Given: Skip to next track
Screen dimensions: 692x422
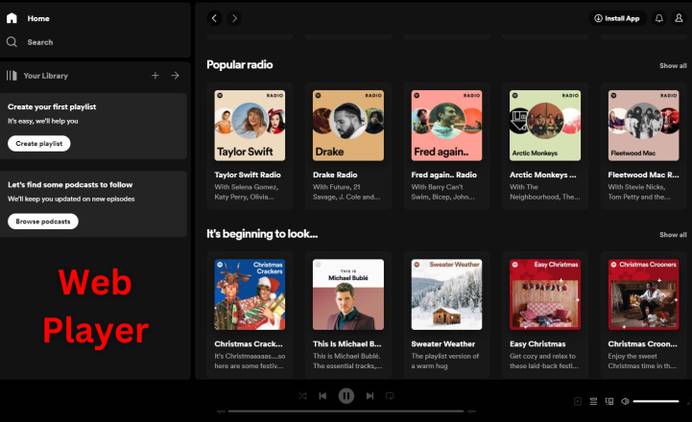Looking at the screenshot, I should (370, 396).
